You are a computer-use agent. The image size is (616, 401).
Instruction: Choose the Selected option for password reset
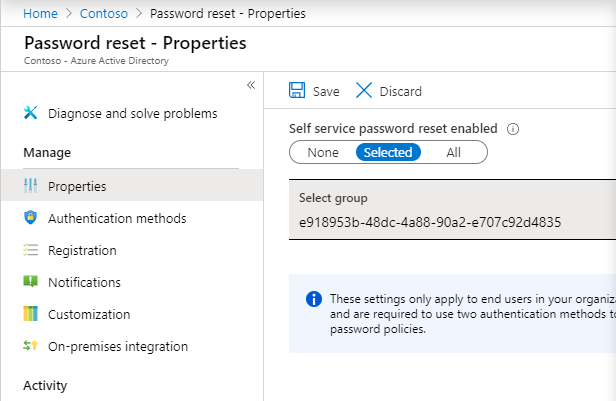point(388,152)
